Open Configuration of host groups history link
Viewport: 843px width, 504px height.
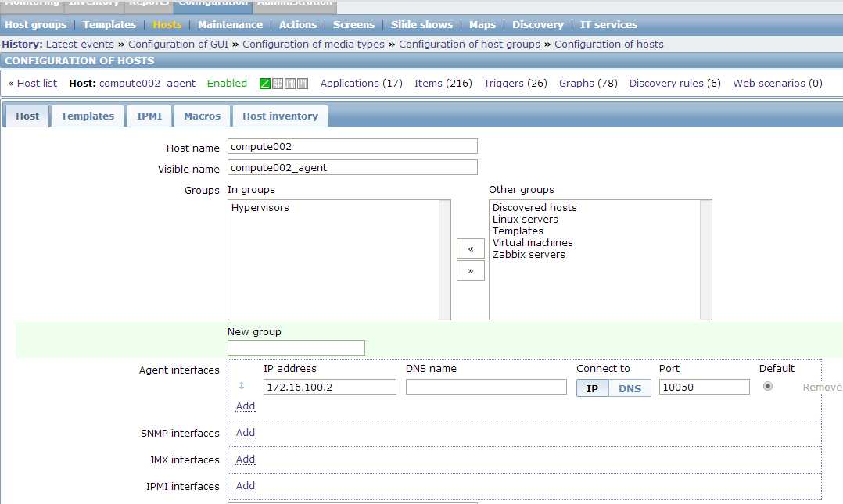click(469, 44)
